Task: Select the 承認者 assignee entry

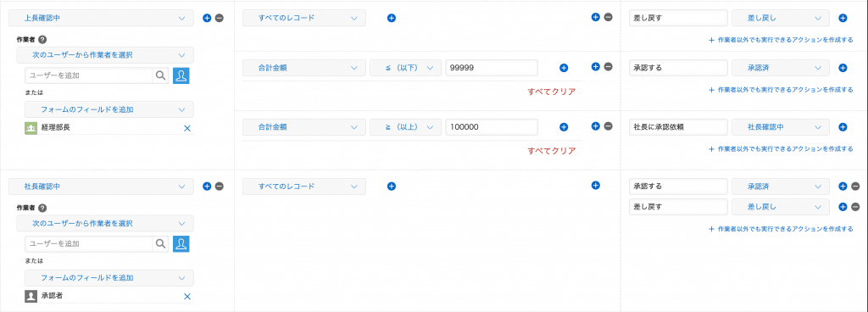Action: click(x=109, y=296)
